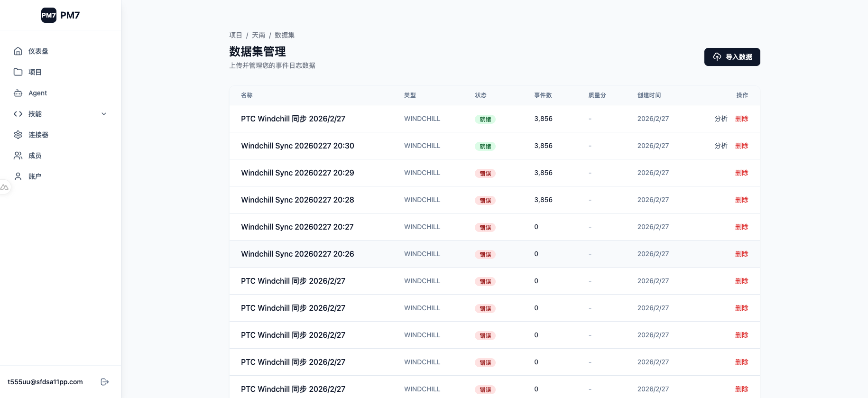The height and width of the screenshot is (398, 868).
Task: Open Agent in the sidebar
Action: 61,93
